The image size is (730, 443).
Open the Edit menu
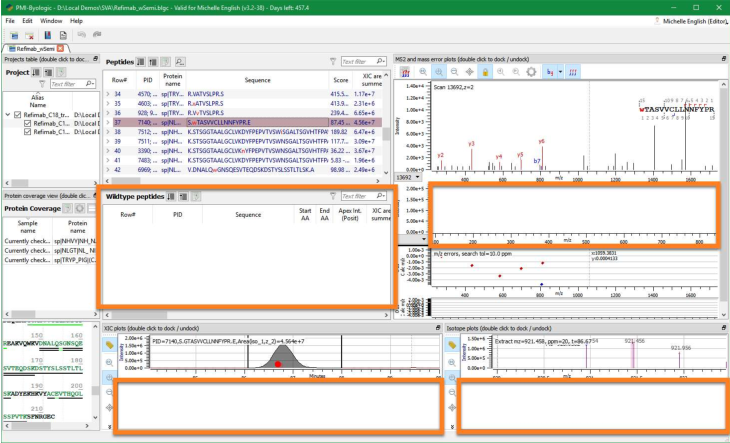[27, 21]
